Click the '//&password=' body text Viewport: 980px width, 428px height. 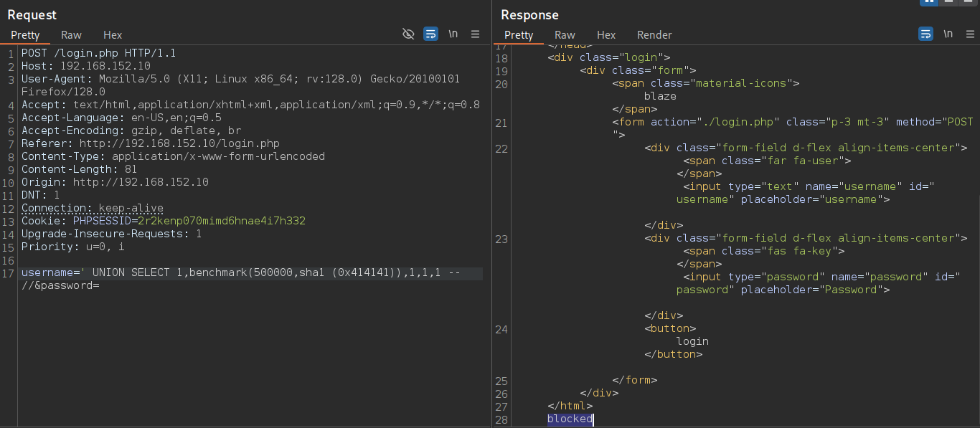click(60, 285)
